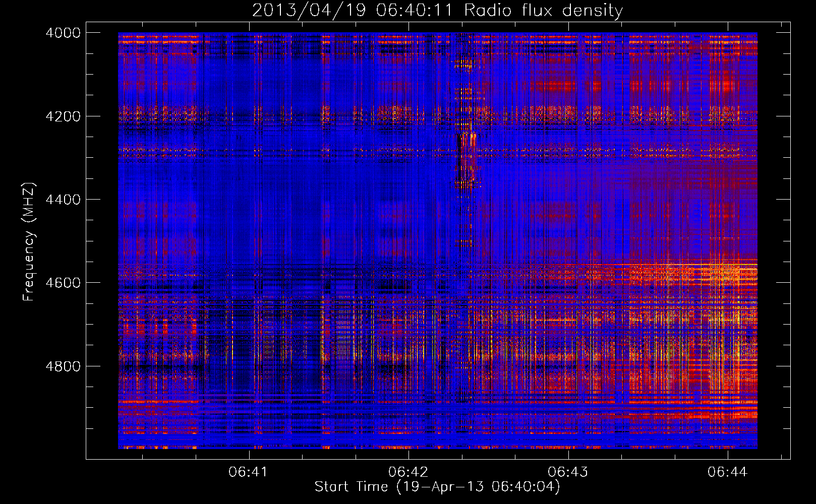
Task: Click the 06:41 time axis label
Action: (248, 472)
